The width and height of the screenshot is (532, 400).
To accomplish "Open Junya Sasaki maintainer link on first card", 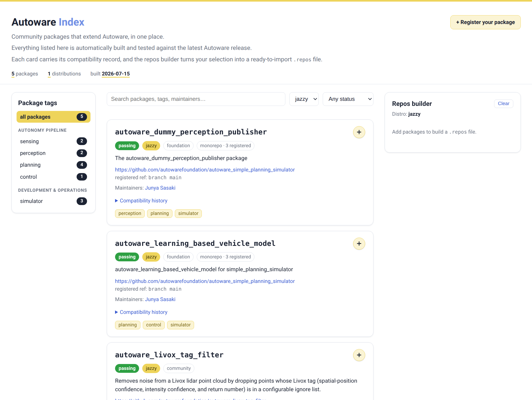I will point(160,188).
